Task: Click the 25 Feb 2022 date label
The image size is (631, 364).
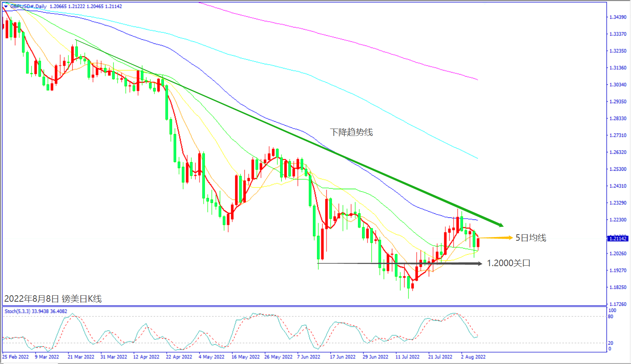Action: pos(16,357)
